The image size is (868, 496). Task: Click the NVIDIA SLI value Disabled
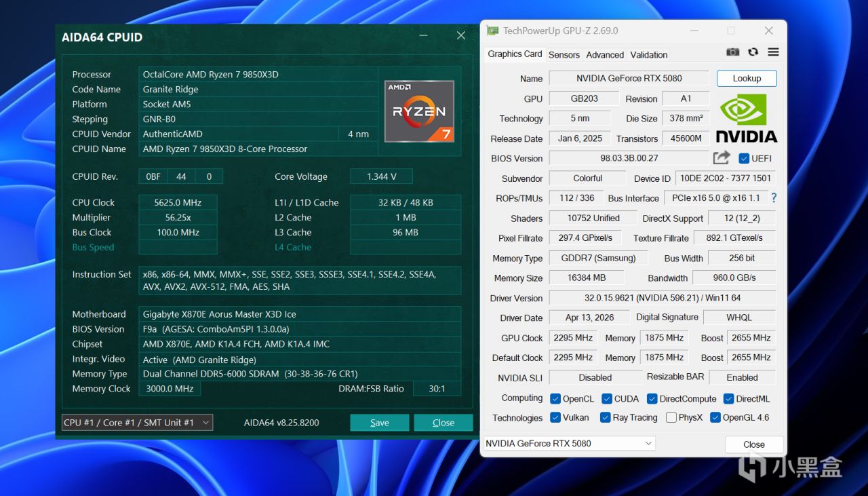coord(595,377)
